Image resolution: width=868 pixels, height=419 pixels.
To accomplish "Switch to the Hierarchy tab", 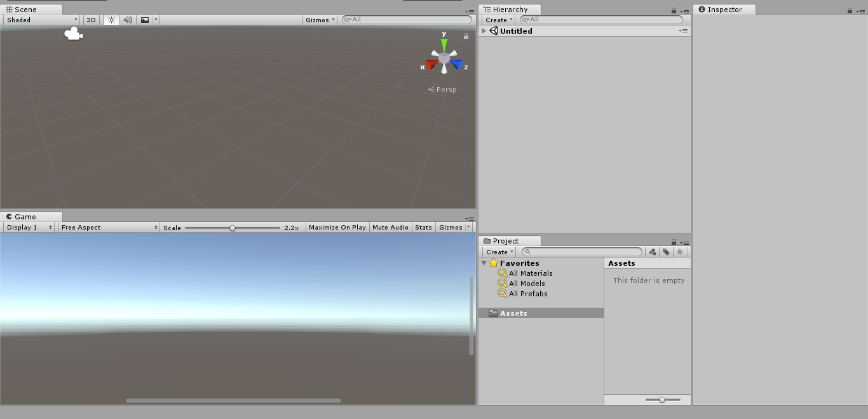I will point(510,10).
